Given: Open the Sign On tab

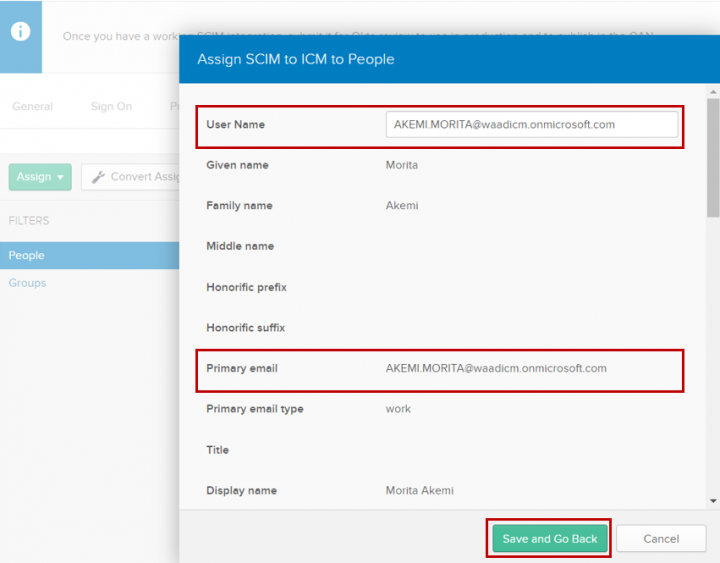Looking at the screenshot, I should click(x=111, y=106).
